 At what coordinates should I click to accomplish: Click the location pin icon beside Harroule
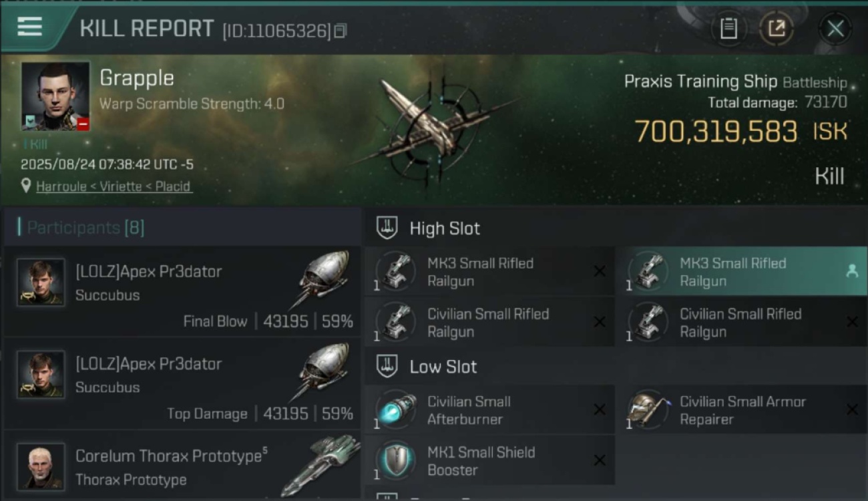tap(26, 186)
